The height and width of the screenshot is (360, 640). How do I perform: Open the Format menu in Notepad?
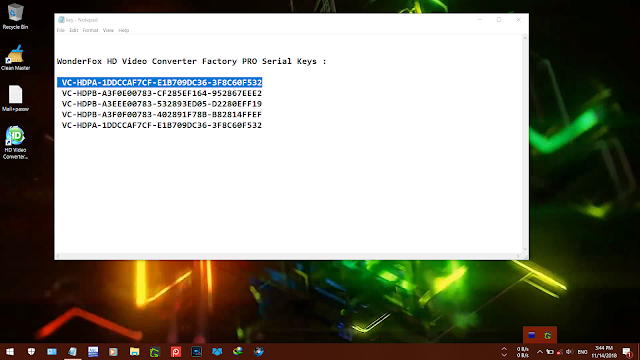click(x=90, y=30)
